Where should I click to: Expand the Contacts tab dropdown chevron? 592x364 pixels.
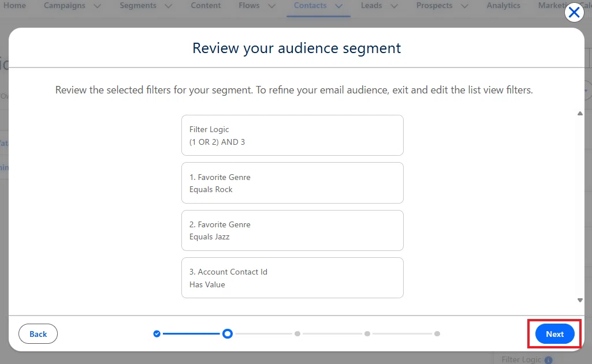pyautogui.click(x=338, y=6)
